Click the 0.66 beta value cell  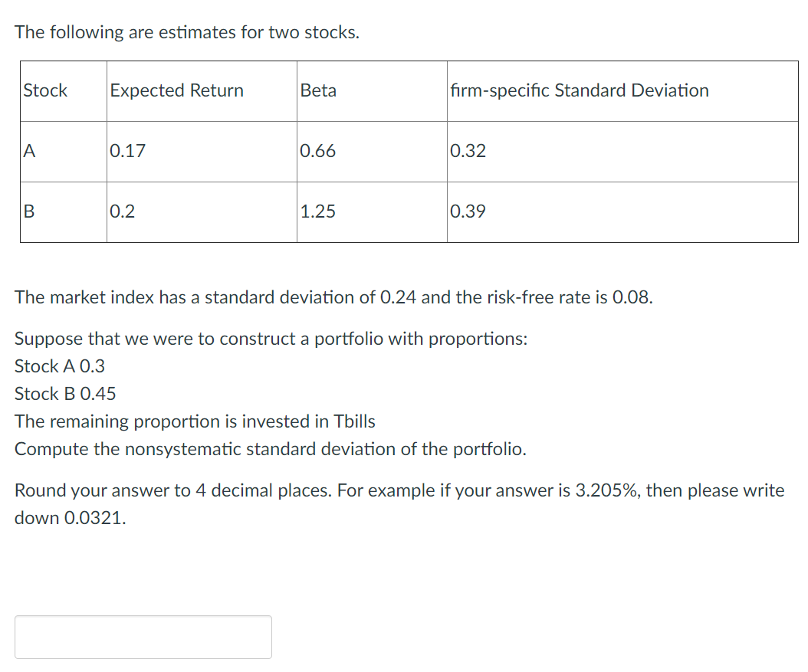(x=317, y=151)
